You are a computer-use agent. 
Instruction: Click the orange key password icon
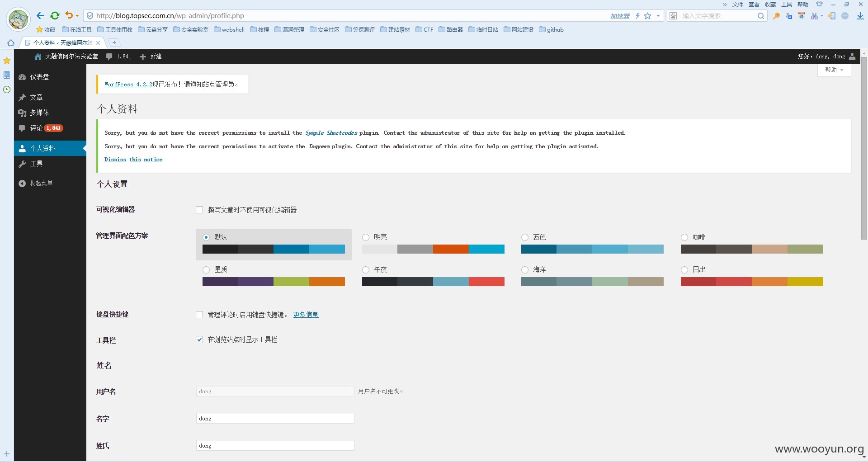(x=776, y=16)
